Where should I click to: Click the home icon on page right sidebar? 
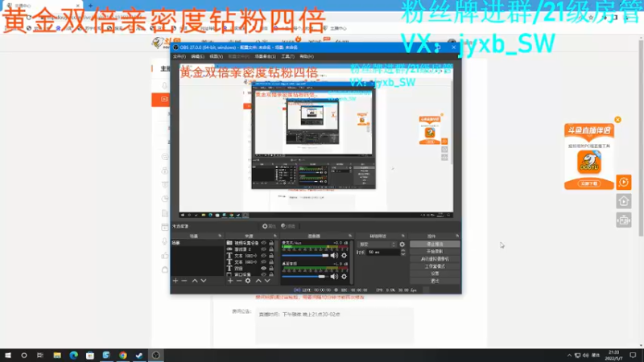click(x=623, y=201)
